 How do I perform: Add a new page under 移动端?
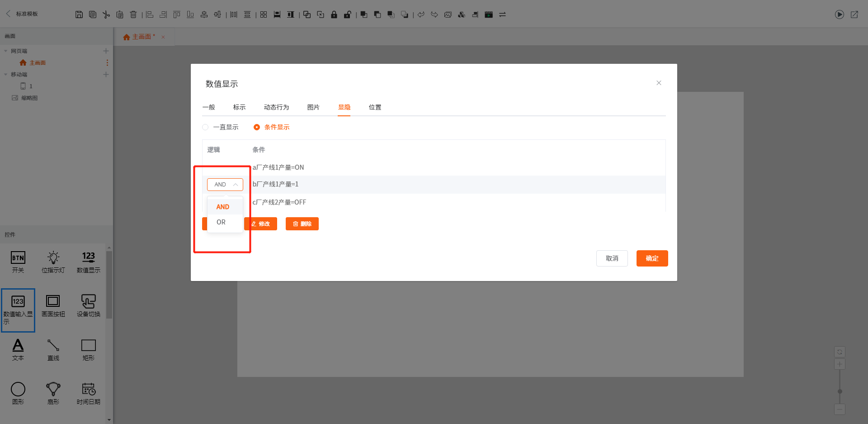[106, 75]
